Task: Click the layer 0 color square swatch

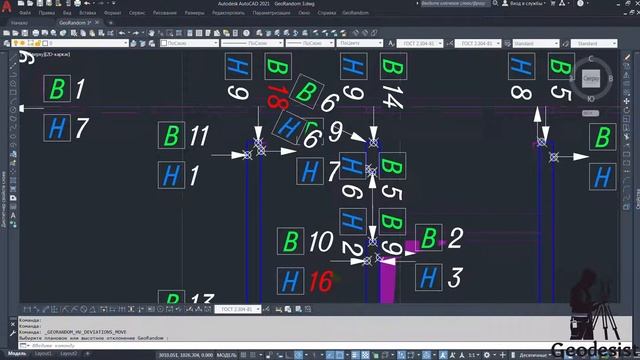Action: click(x=45, y=43)
